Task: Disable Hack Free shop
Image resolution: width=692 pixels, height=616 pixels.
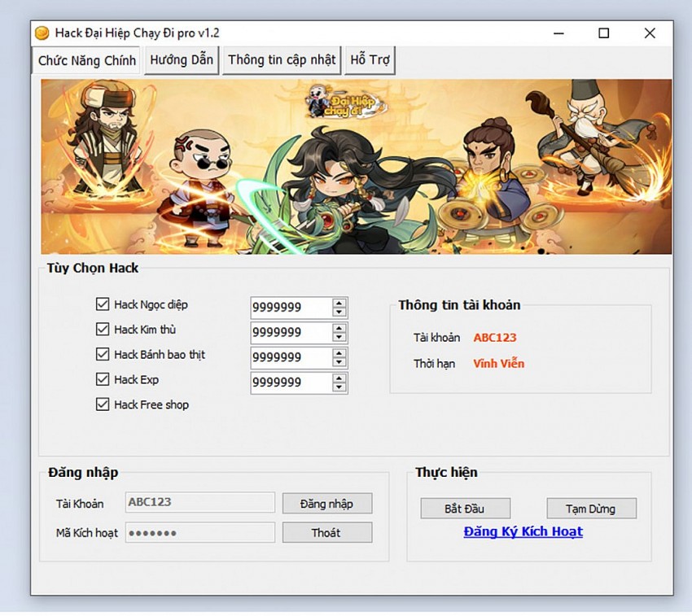Action: 103,404
